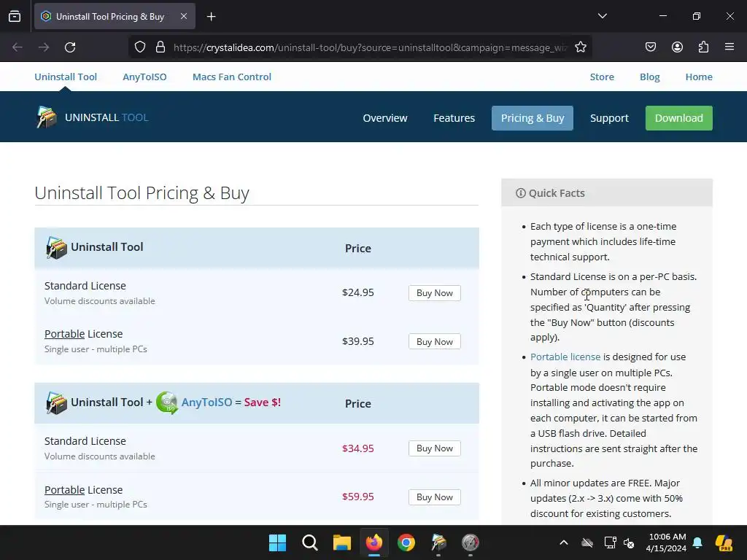The height and width of the screenshot is (560, 747).
Task: Open the Extensions puzzle icon
Action: coord(703,47)
